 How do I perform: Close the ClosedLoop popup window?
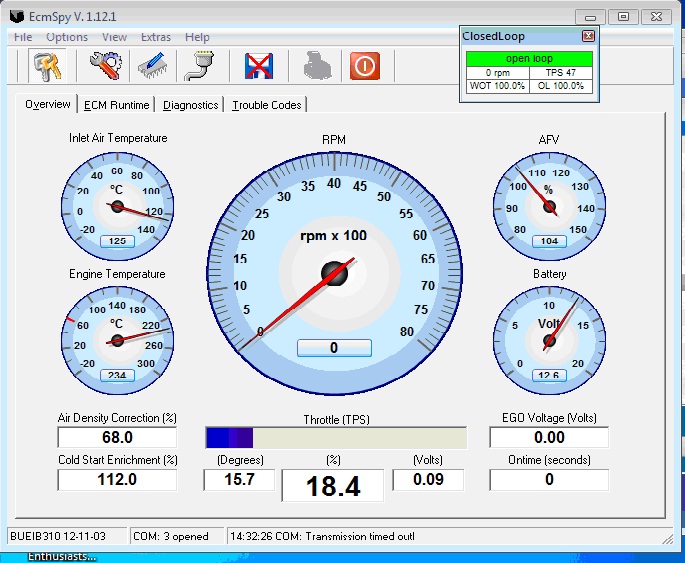click(588, 36)
